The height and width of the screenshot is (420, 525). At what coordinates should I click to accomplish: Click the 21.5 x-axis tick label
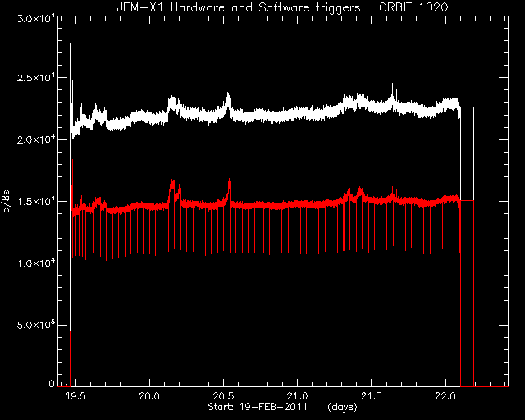click(x=372, y=396)
